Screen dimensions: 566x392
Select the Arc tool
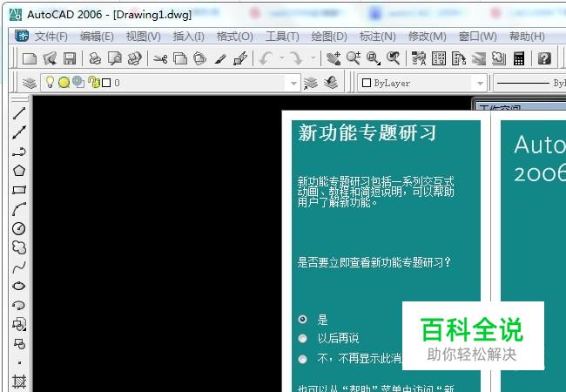tap(19, 209)
